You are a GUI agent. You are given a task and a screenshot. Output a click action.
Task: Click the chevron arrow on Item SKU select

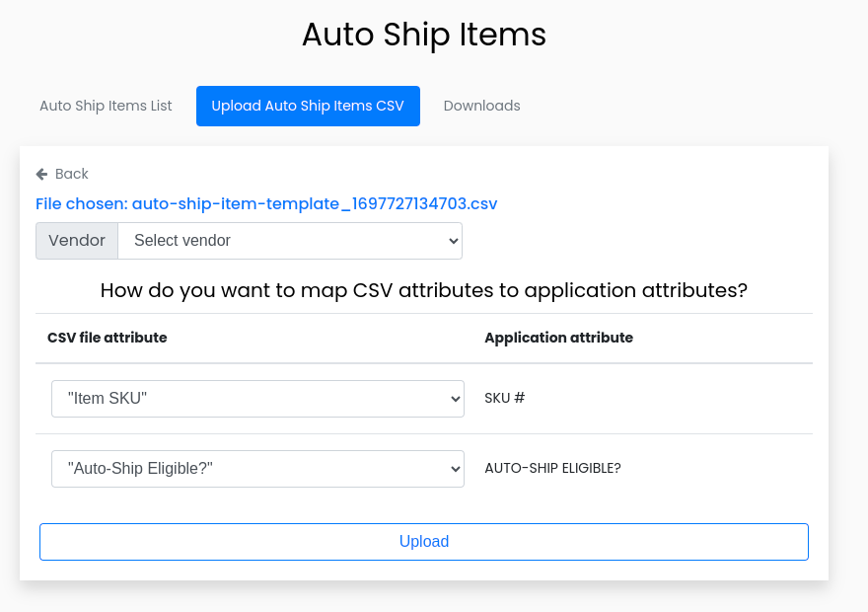tap(455, 399)
